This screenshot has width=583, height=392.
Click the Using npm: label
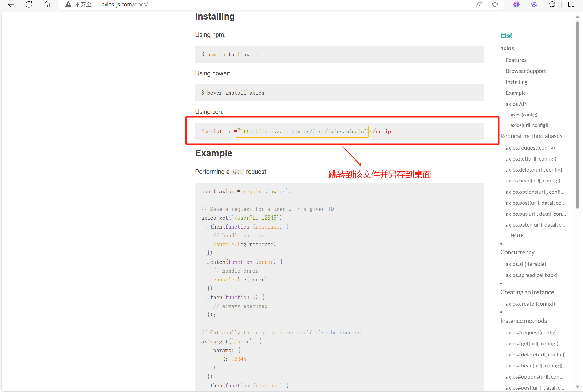pos(210,35)
